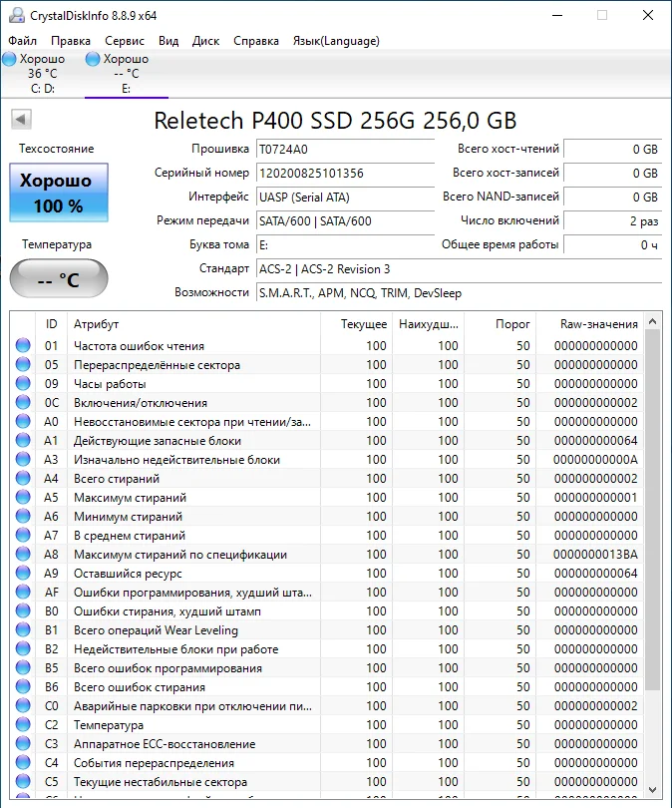The width and height of the screenshot is (672, 808).
Task: Select the C: D: disk tab
Action: point(42,74)
